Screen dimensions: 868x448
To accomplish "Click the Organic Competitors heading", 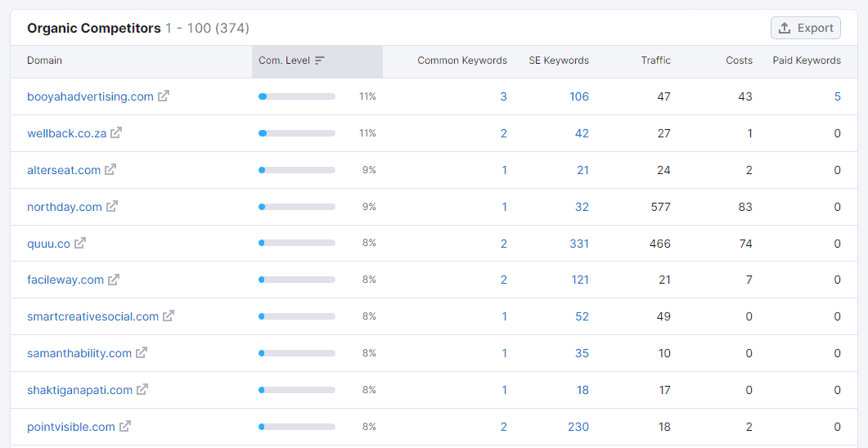I will point(94,28).
